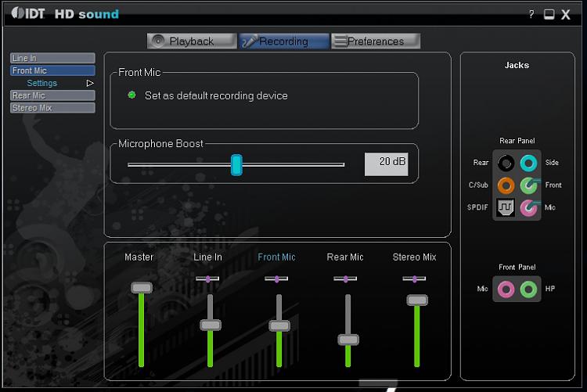Image resolution: width=587 pixels, height=392 pixels.
Task: Expand the Settings arrow triangle
Action: point(90,83)
